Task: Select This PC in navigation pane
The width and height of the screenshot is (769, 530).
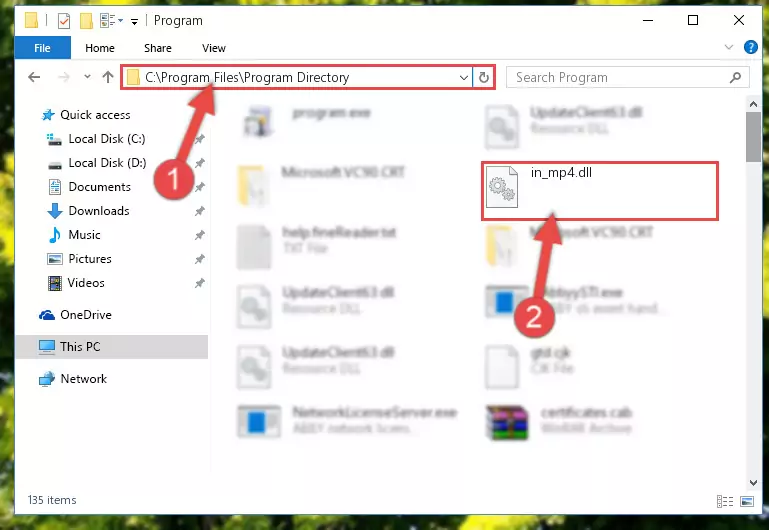Action: tap(112, 347)
